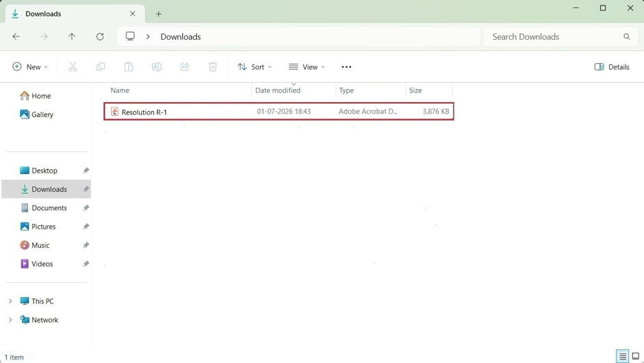Click the search magnifier icon
Screen dimensions: 644x363
point(627,36)
